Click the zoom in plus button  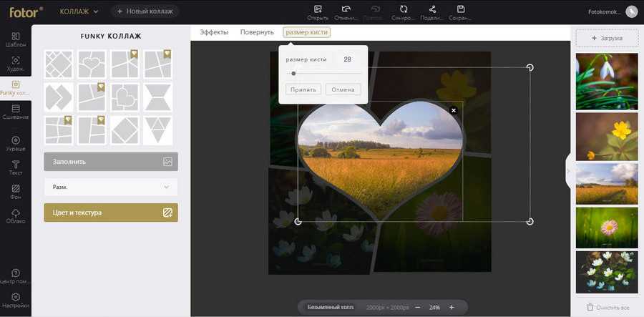click(452, 307)
